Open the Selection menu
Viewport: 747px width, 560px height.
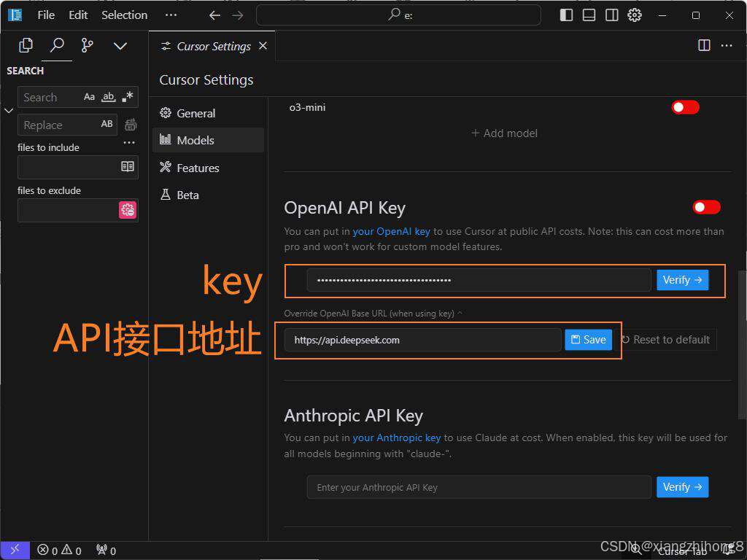(x=124, y=15)
